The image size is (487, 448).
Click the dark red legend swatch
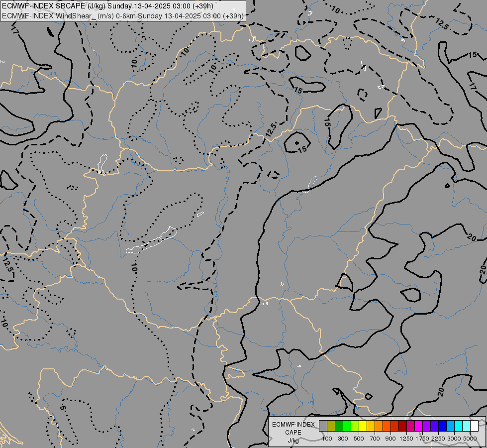pos(403,426)
